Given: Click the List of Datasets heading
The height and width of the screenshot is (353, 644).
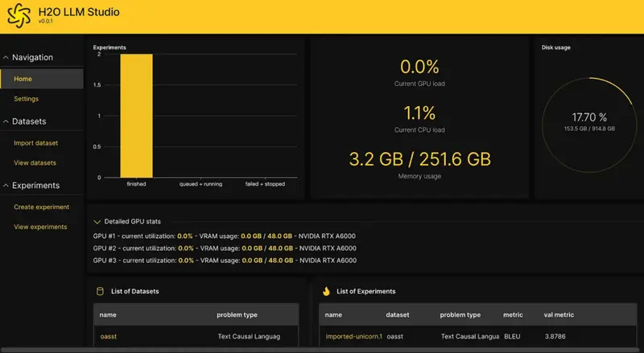Looking at the screenshot, I should pos(134,291).
